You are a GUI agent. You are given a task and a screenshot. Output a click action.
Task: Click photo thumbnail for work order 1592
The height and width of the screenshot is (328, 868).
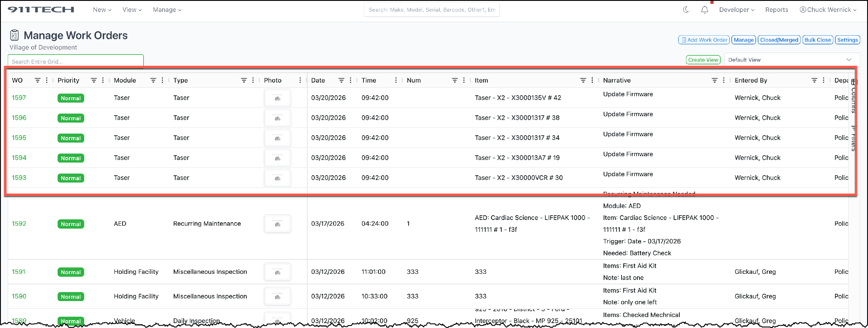(x=277, y=224)
